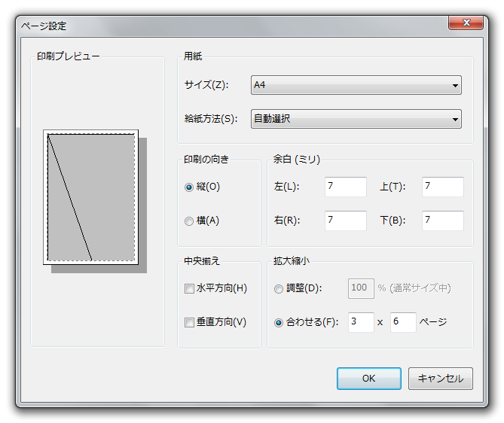Expand the 給紙方法(S) paper source dropdown
Viewport: 504px width, 423px height.
click(356, 119)
